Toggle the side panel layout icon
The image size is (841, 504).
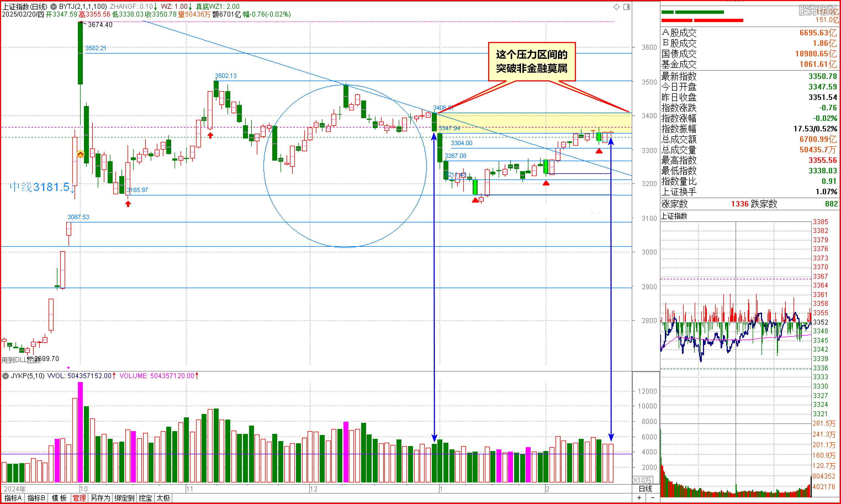pos(627,7)
